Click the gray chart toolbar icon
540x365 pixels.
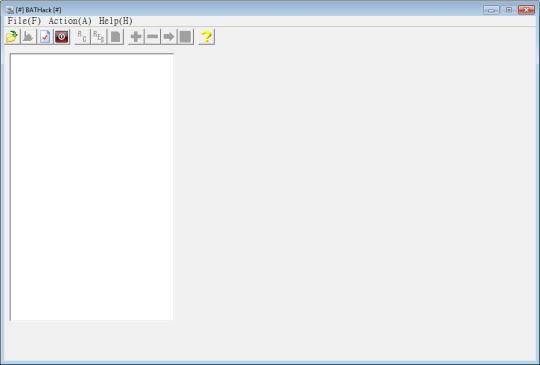click(28, 37)
